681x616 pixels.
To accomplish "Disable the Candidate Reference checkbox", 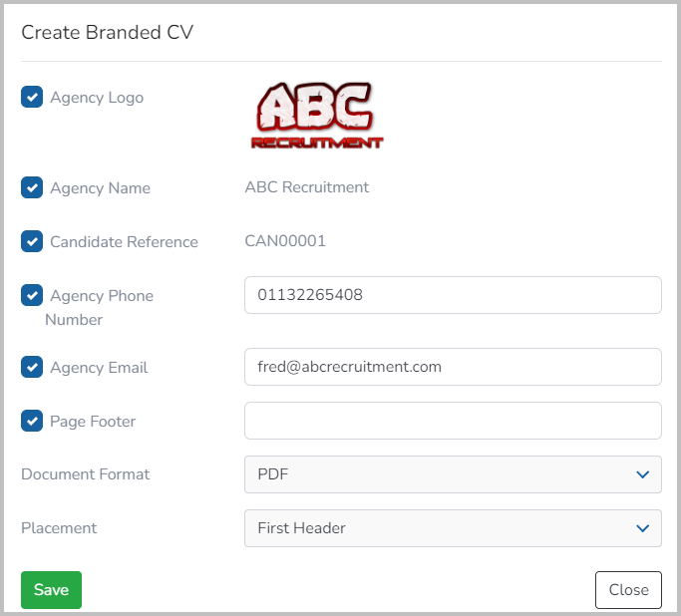I will click(32, 241).
